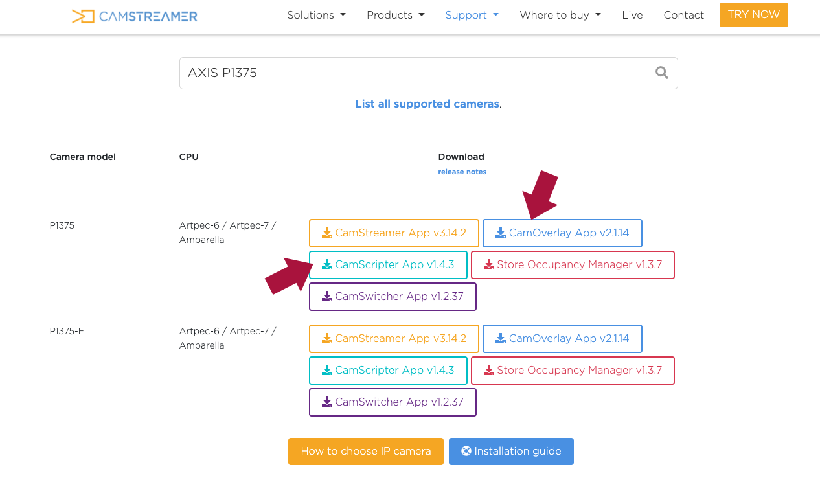820x504 pixels.
Task: Click download icon on P1375-E CamSwitcher App
Action: tap(327, 402)
